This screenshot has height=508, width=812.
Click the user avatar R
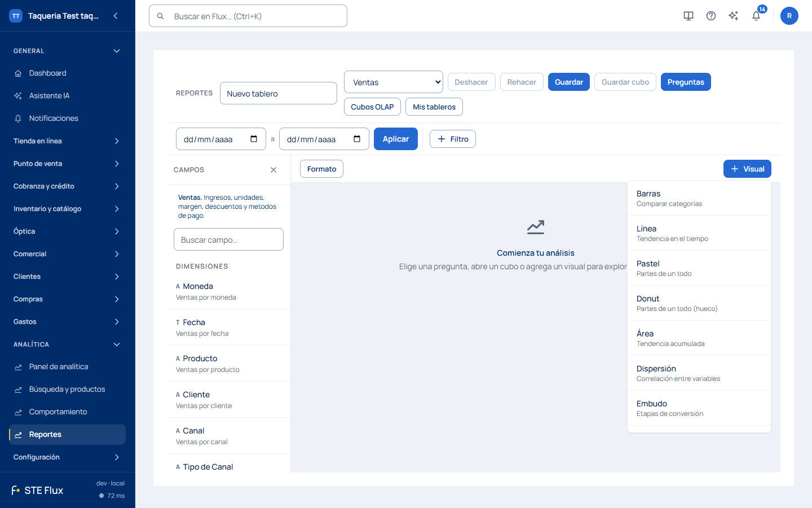(x=789, y=16)
